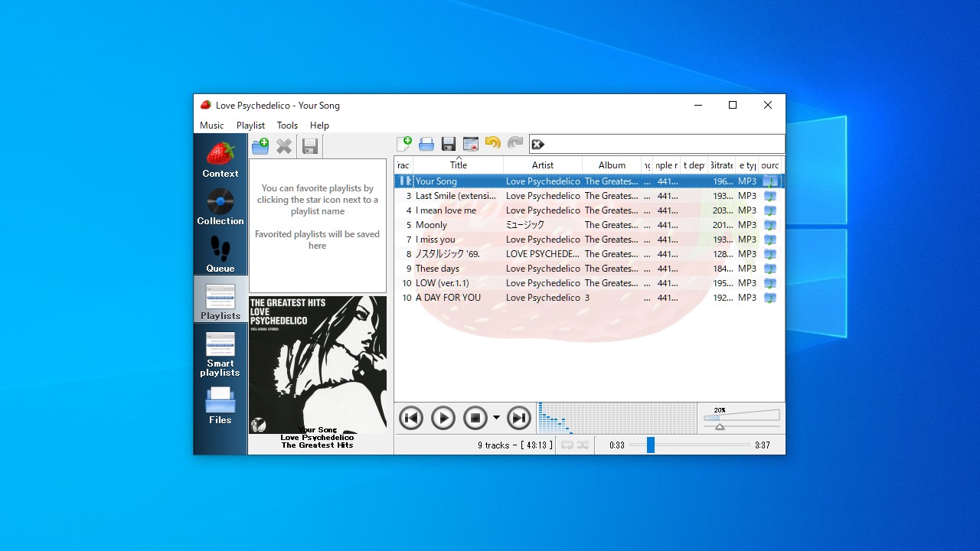The image size is (980, 551).
Task: Click the spectrum analyzer display
Action: (616, 418)
